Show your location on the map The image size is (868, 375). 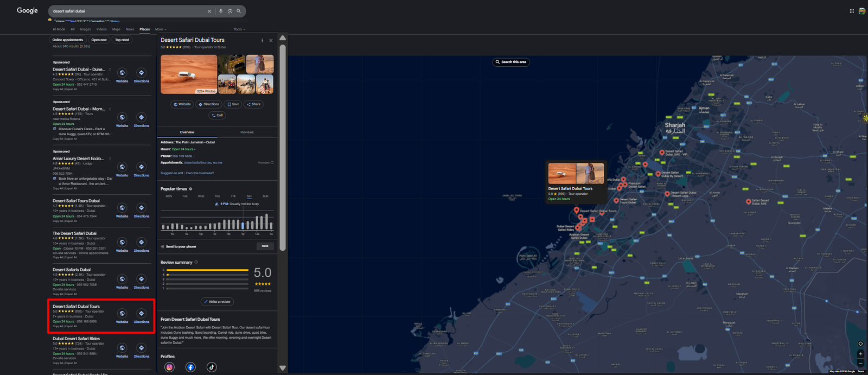pyautogui.click(x=860, y=344)
